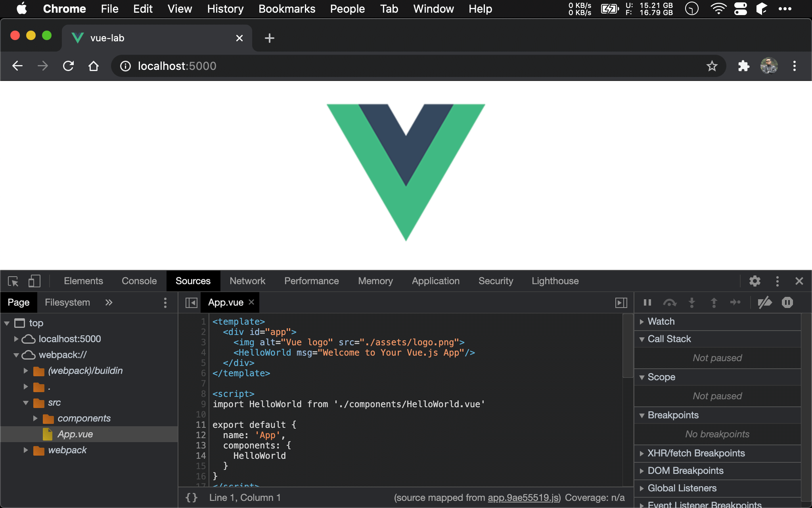Select the App.vue file in tree
This screenshot has width=812, height=508.
point(89,434)
